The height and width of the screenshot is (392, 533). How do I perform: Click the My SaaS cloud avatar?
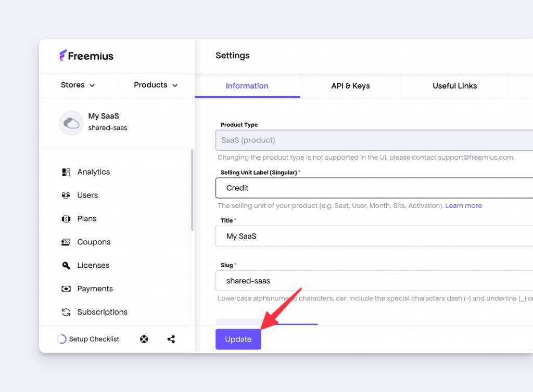(71, 123)
